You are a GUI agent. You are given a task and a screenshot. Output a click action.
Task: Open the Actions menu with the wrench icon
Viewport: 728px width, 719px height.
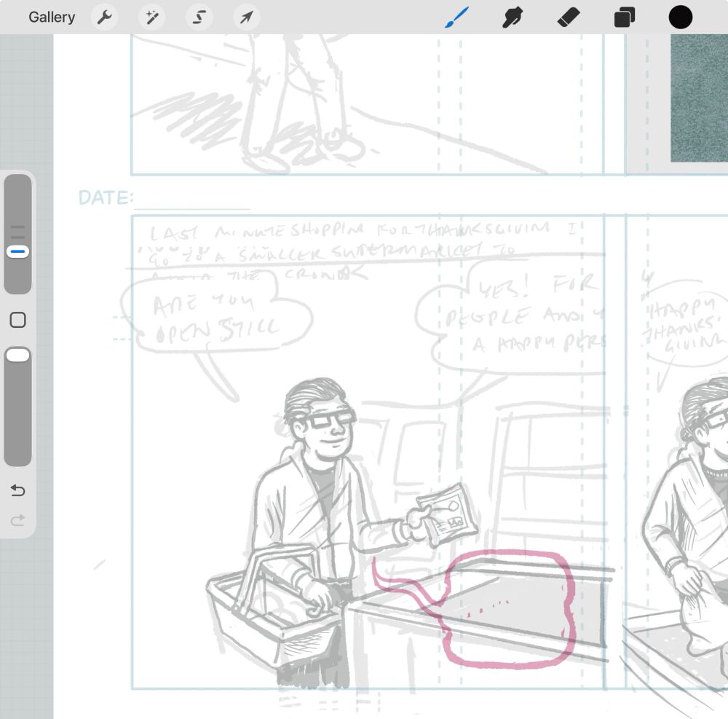click(x=103, y=16)
